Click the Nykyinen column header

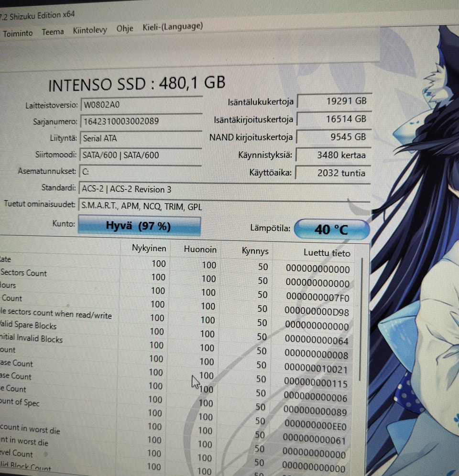[x=149, y=248]
